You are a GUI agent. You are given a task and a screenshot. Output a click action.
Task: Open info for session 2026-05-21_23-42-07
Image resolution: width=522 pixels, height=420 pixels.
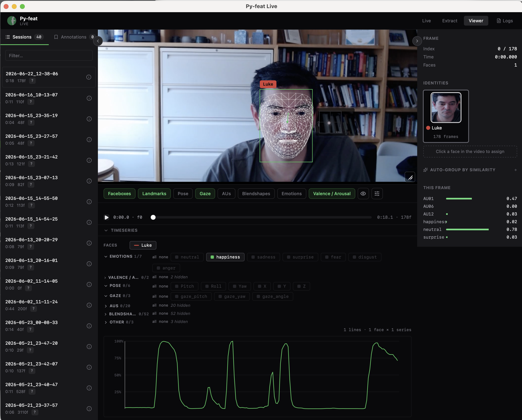[89, 367]
